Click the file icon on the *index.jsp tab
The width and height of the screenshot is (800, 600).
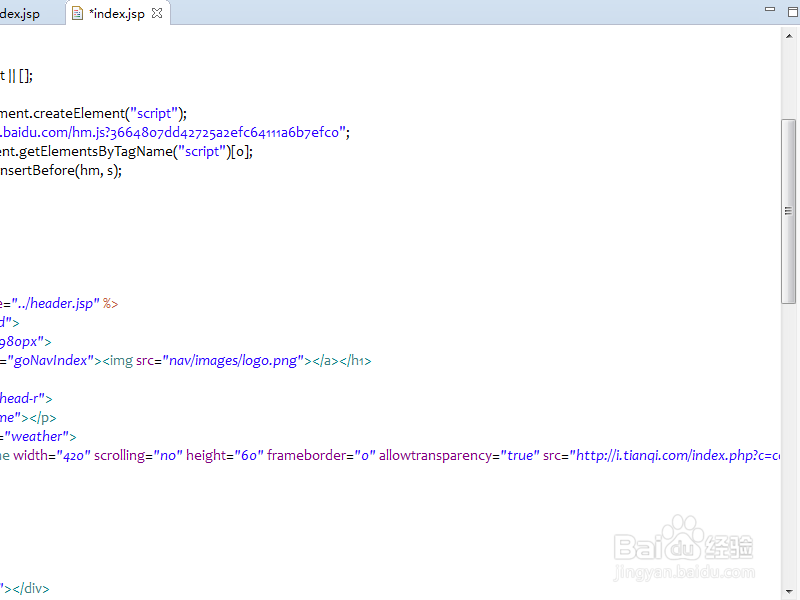[x=77, y=13]
